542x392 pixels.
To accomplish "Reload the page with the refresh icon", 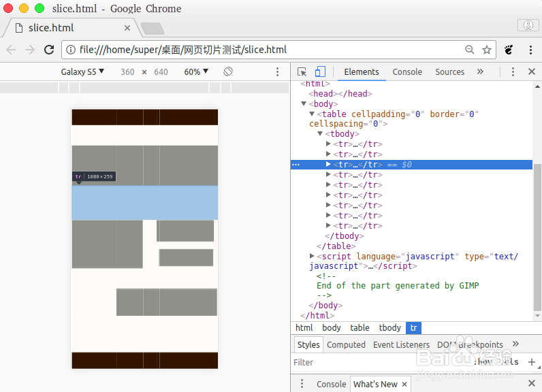I will 49,50.
